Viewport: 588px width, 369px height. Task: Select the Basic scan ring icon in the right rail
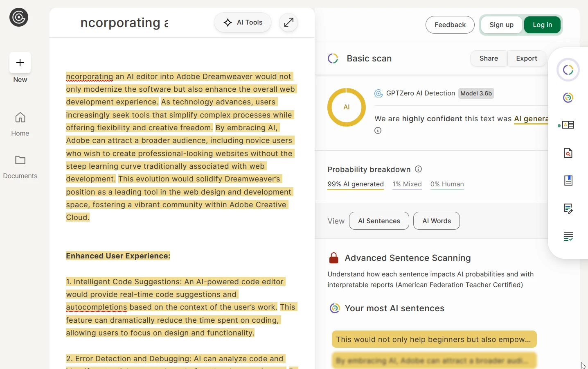pyautogui.click(x=568, y=70)
